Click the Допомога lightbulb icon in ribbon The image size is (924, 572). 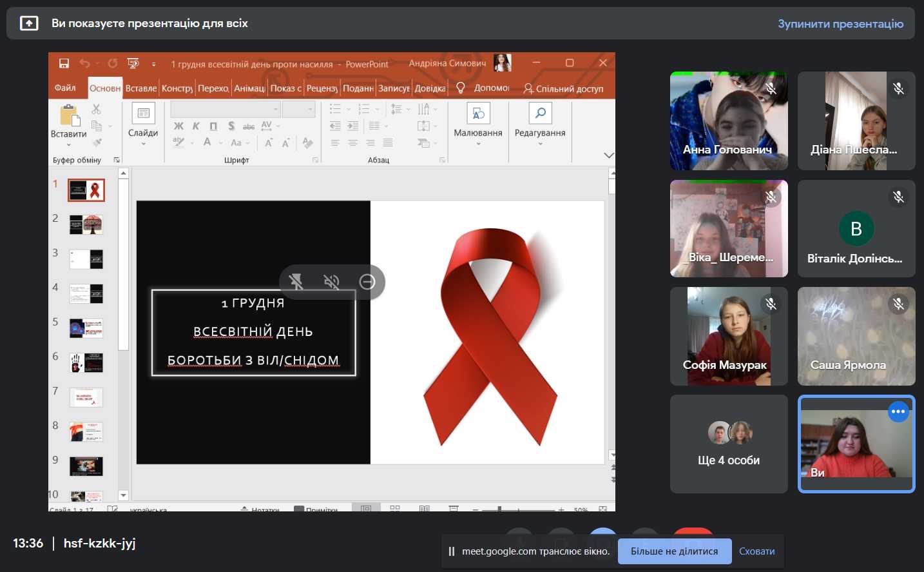pos(461,88)
